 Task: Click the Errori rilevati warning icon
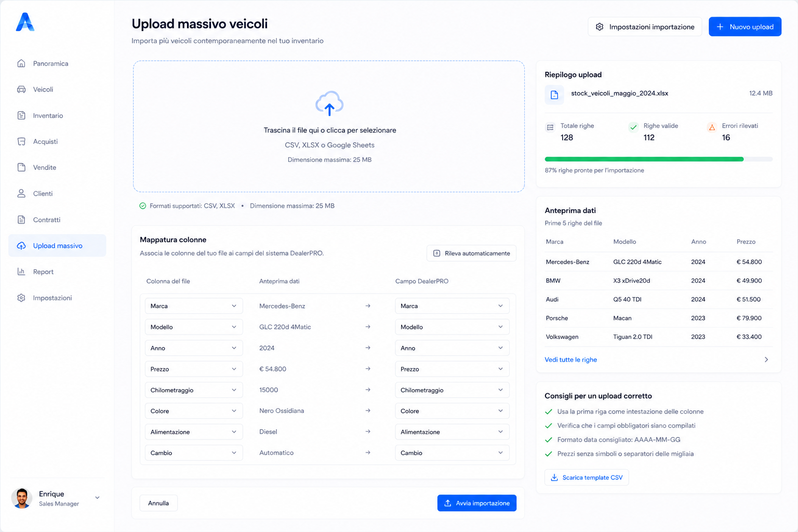(x=712, y=127)
